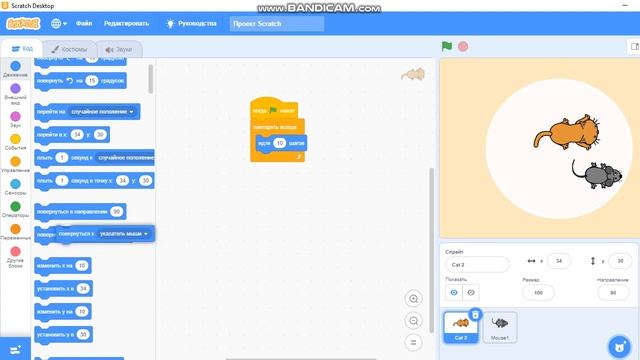Click the turn counterclockwise 15 degrees block
The height and width of the screenshot is (360, 640).
(80, 81)
